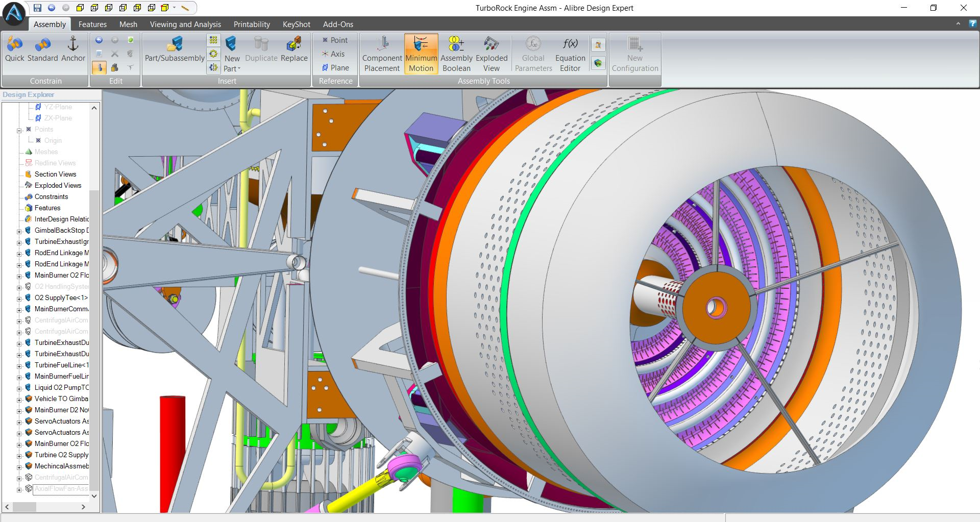Select the MainBurnerFuelLin part item

click(61, 376)
